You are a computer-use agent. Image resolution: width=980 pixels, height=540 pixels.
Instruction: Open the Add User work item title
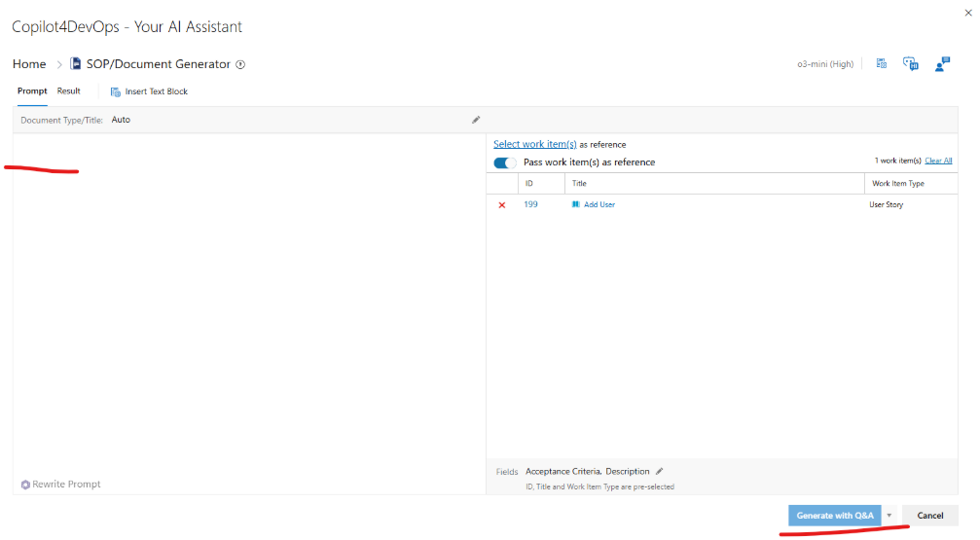(x=599, y=204)
